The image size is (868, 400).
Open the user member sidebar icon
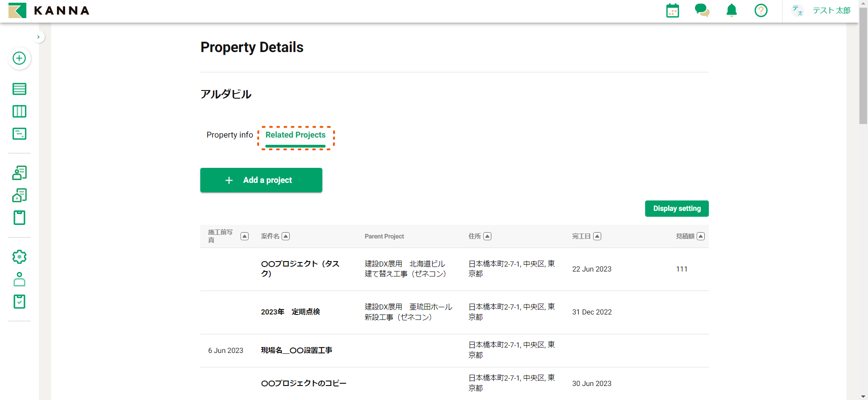click(x=19, y=279)
